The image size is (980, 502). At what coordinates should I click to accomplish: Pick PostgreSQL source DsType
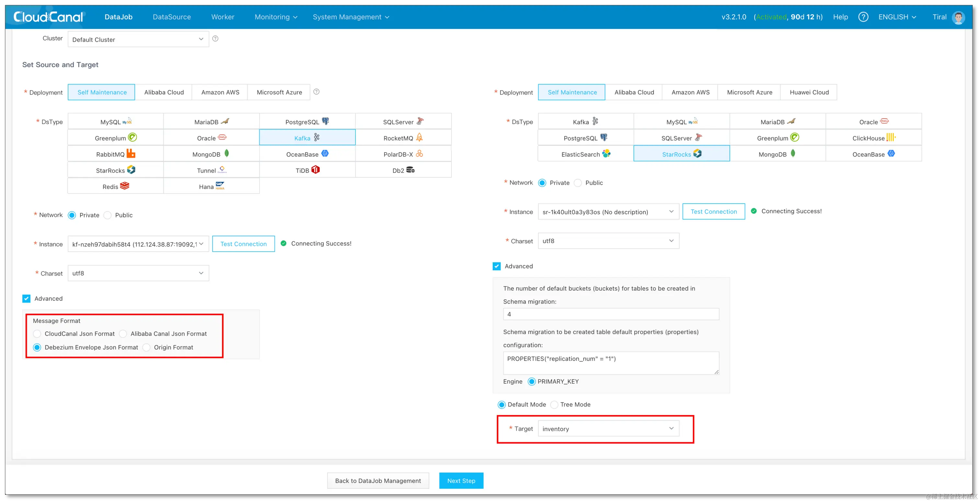click(308, 121)
